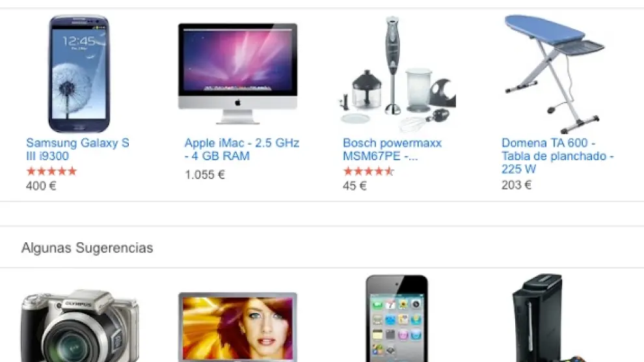
Task: Open the television with woman's face image
Action: (237, 327)
